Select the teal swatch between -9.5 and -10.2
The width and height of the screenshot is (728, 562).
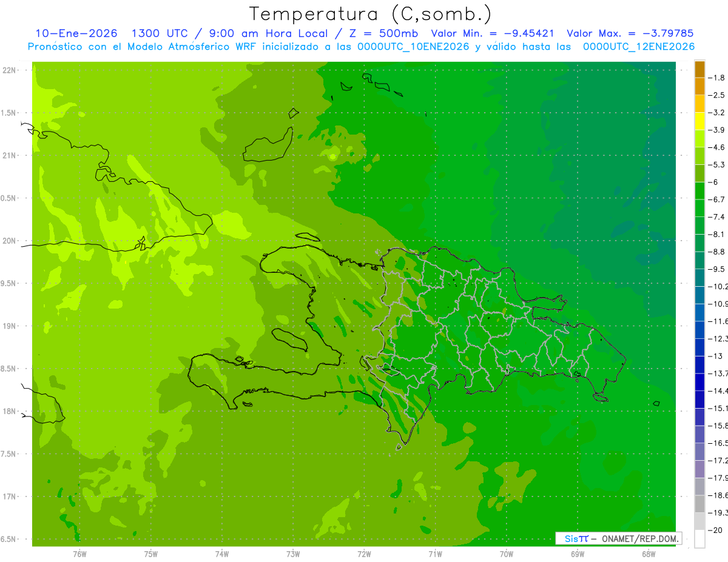(x=699, y=278)
